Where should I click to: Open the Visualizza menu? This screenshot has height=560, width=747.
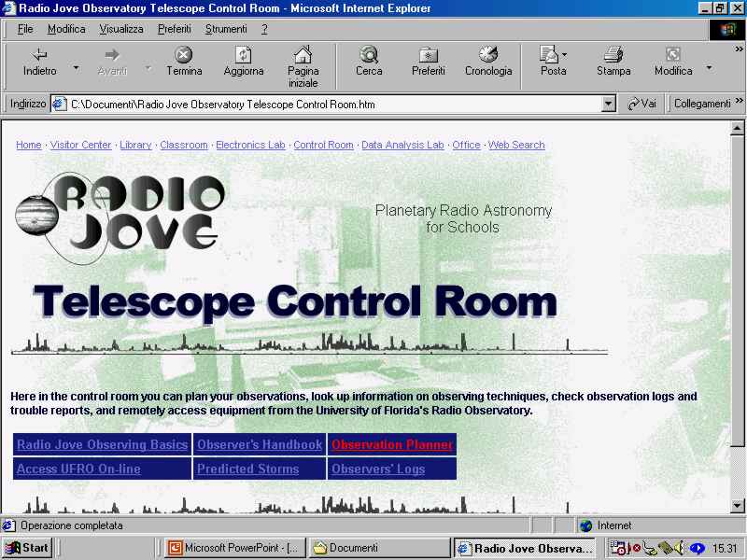tap(121, 29)
